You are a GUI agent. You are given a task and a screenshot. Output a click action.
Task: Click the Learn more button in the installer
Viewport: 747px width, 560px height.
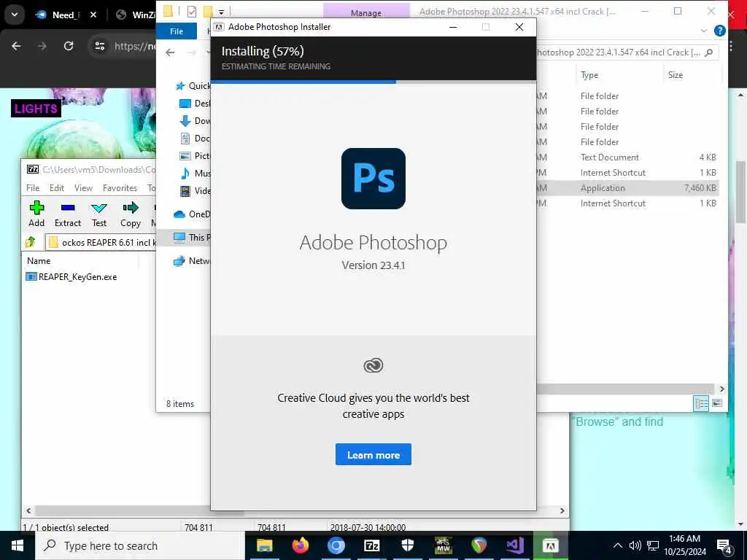(373, 455)
